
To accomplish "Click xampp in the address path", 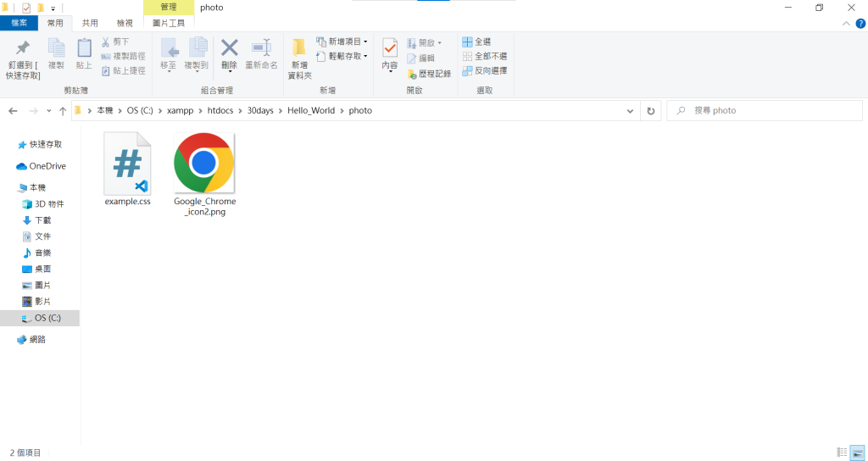I will (180, 110).
